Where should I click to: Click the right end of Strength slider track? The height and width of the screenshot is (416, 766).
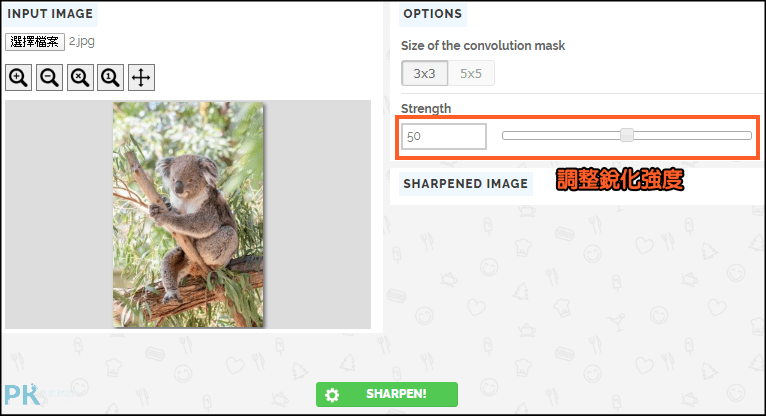747,135
